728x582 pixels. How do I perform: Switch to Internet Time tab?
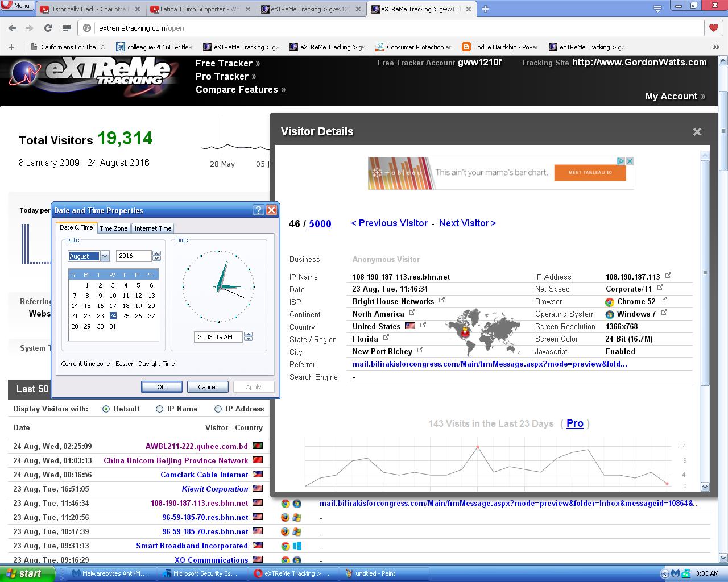click(153, 228)
